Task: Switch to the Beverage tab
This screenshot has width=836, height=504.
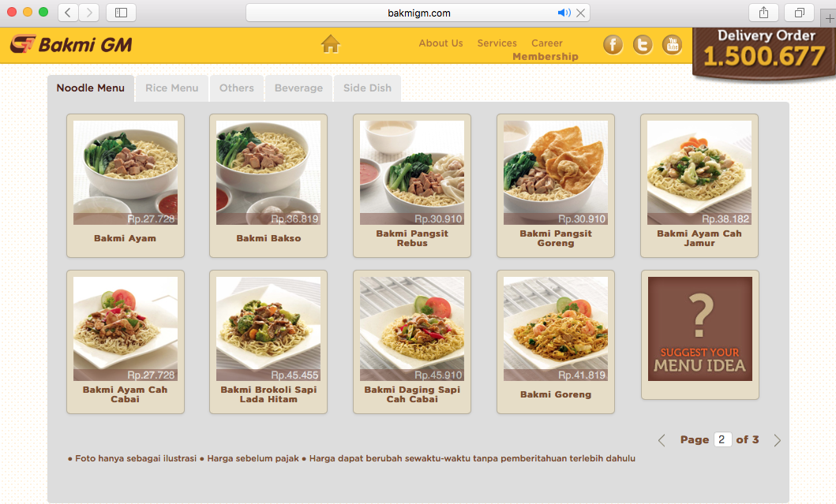Action: pyautogui.click(x=298, y=88)
